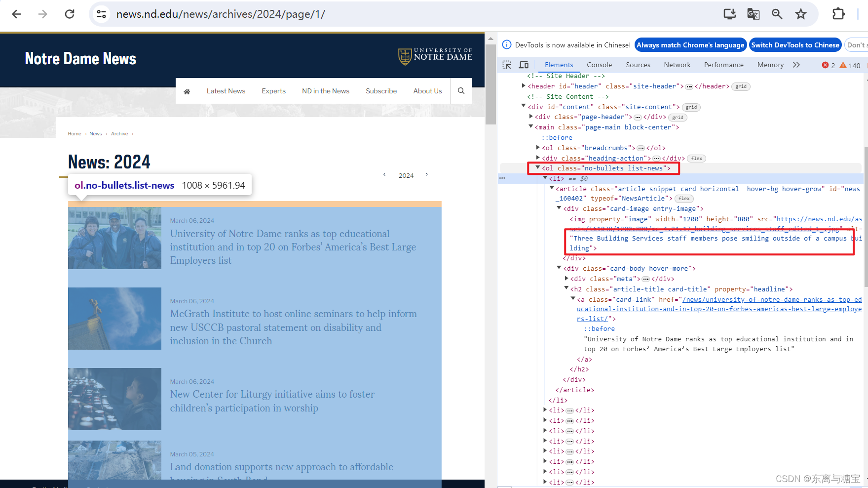Image resolution: width=868 pixels, height=488 pixels.
Task: Click Always match Chrome's language button
Action: [690, 45]
